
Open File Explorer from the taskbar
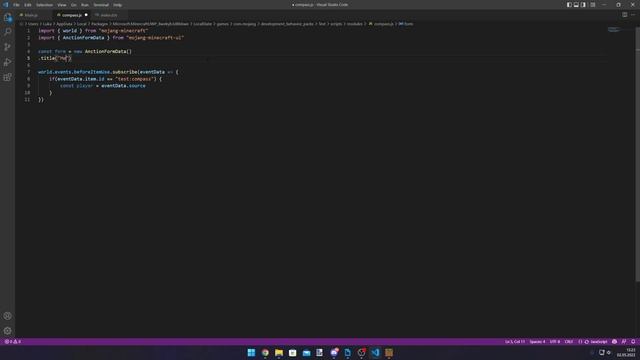coord(279,352)
